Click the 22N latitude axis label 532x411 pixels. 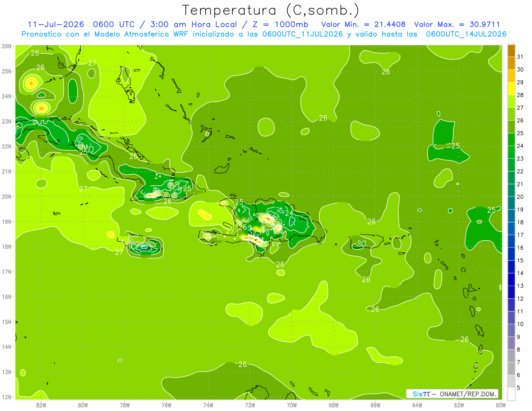click(x=6, y=146)
